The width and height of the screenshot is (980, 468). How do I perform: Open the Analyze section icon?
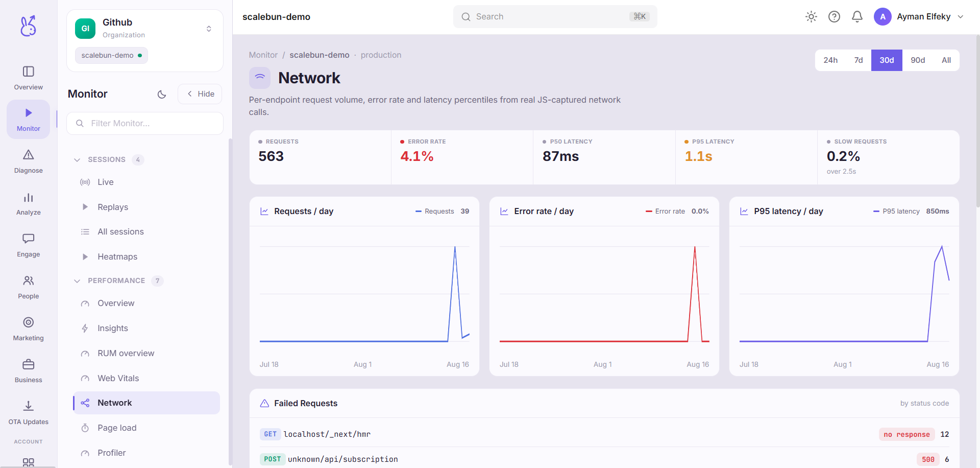[28, 197]
